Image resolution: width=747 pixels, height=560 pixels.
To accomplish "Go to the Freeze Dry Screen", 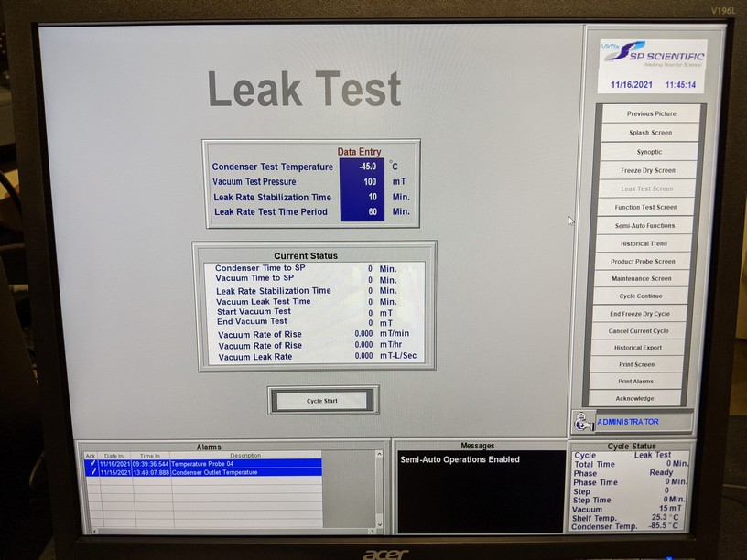I will pyautogui.click(x=648, y=170).
